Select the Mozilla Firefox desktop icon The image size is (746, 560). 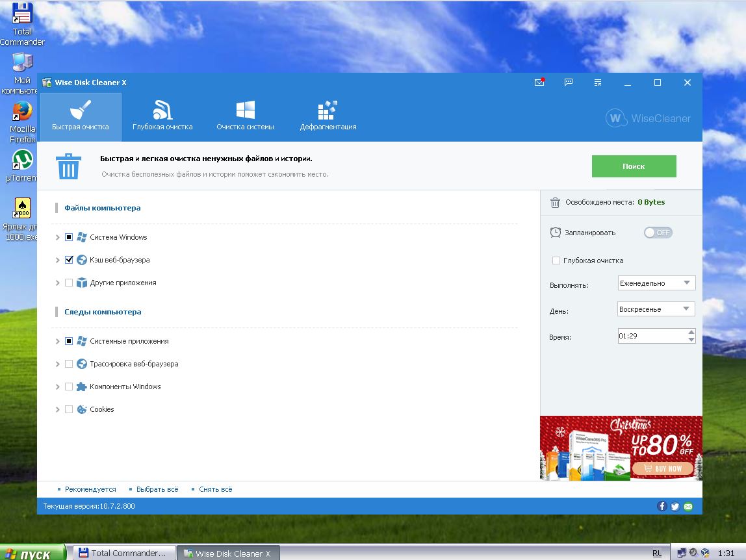[x=22, y=122]
